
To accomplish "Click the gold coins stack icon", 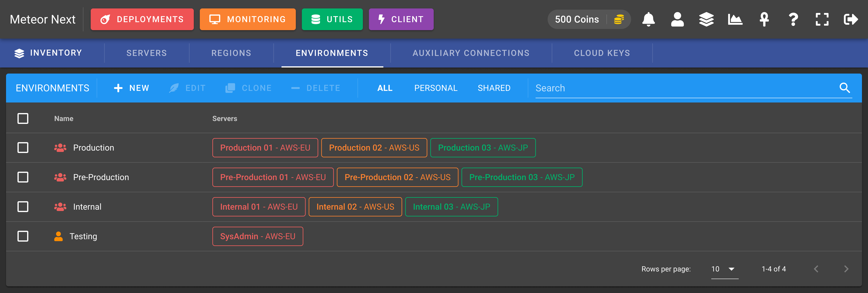I will click(x=619, y=19).
